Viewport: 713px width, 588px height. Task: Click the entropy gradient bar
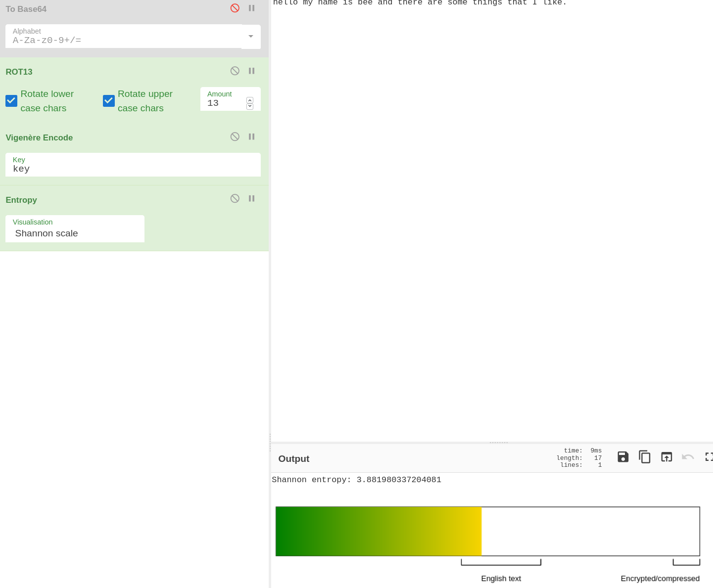[488, 531]
